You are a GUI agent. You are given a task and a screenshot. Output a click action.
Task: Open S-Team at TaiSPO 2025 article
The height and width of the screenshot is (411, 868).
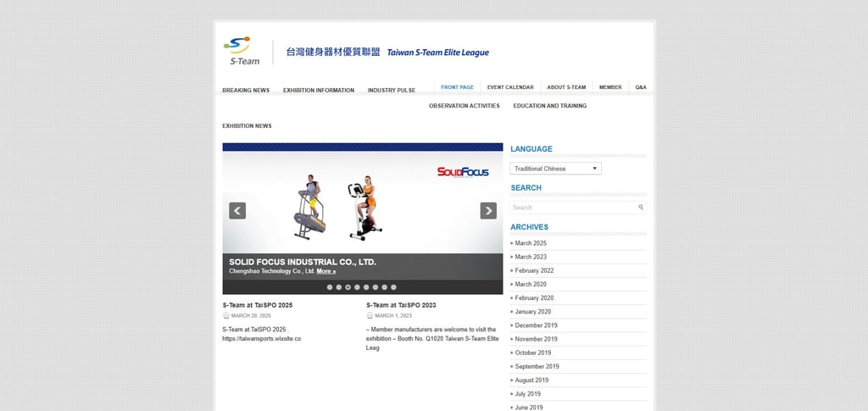click(x=258, y=305)
